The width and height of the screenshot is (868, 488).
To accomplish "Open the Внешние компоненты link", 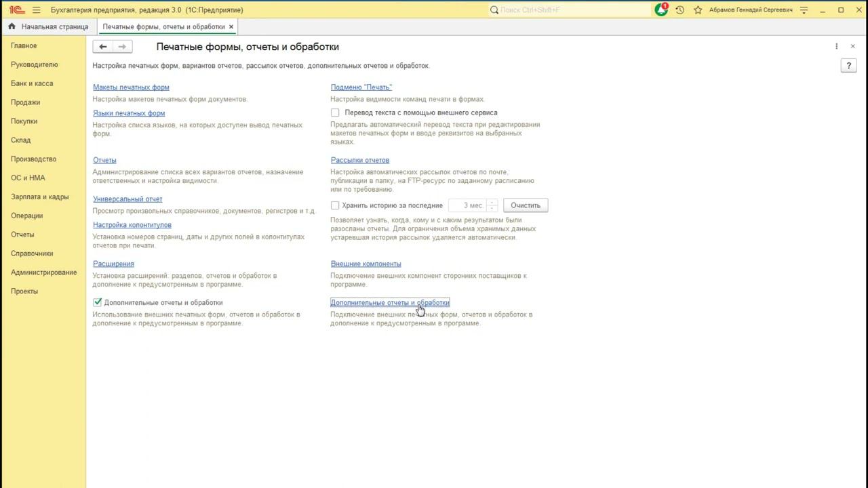I will (366, 264).
